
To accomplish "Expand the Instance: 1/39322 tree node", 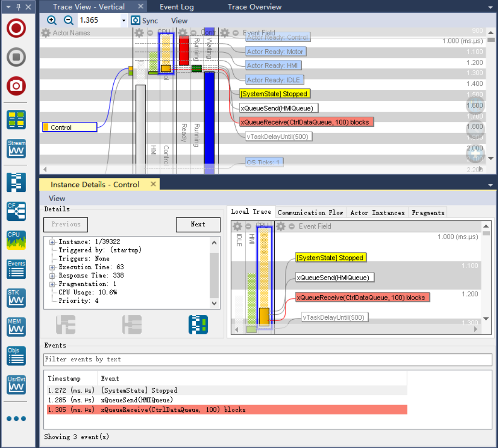I will 52,242.
